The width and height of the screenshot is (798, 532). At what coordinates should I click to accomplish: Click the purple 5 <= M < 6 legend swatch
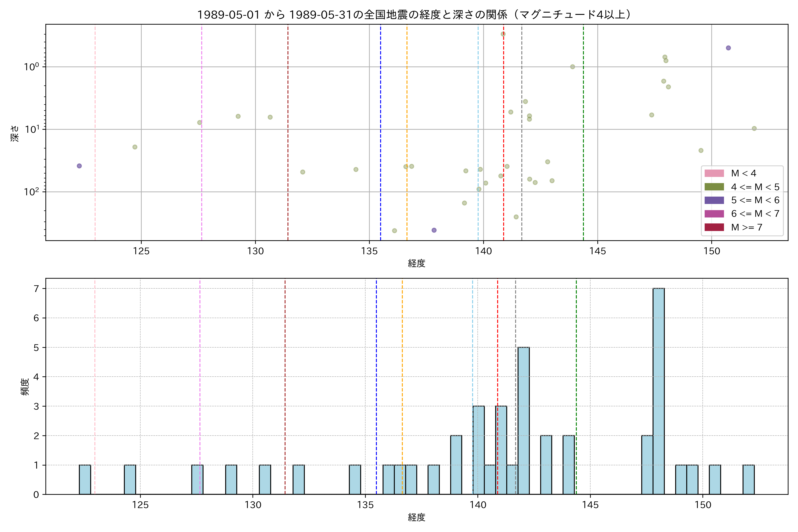[x=714, y=200]
